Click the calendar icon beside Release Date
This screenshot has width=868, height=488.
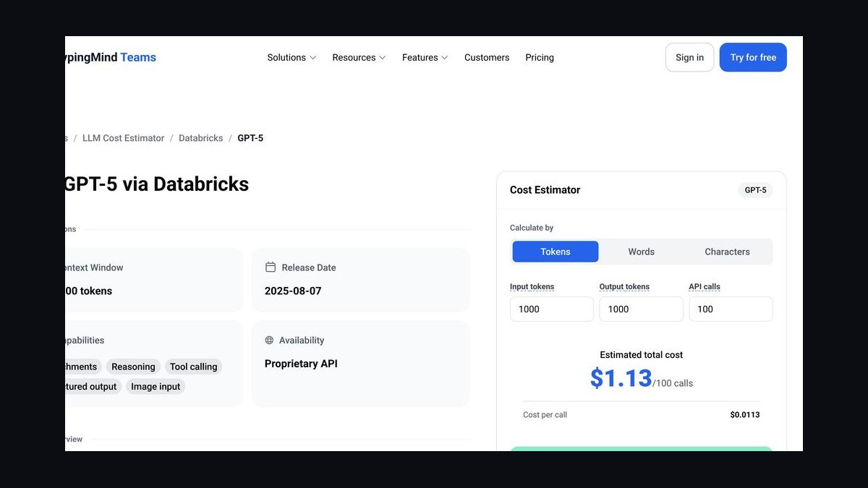point(271,267)
